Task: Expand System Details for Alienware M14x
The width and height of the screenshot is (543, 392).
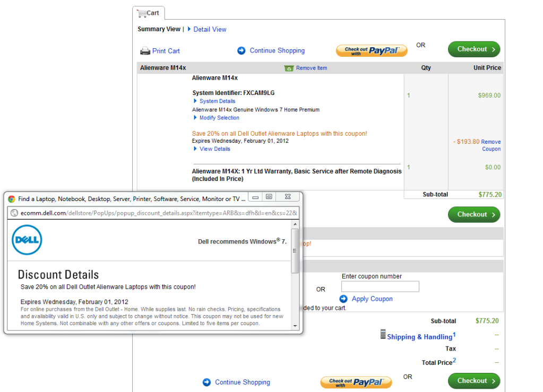Action: [218, 101]
